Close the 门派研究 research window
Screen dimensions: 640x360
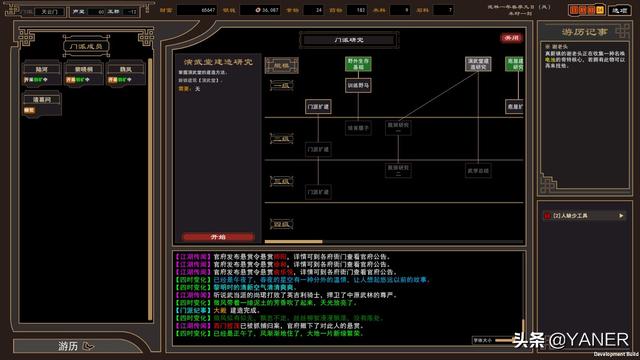[511, 38]
